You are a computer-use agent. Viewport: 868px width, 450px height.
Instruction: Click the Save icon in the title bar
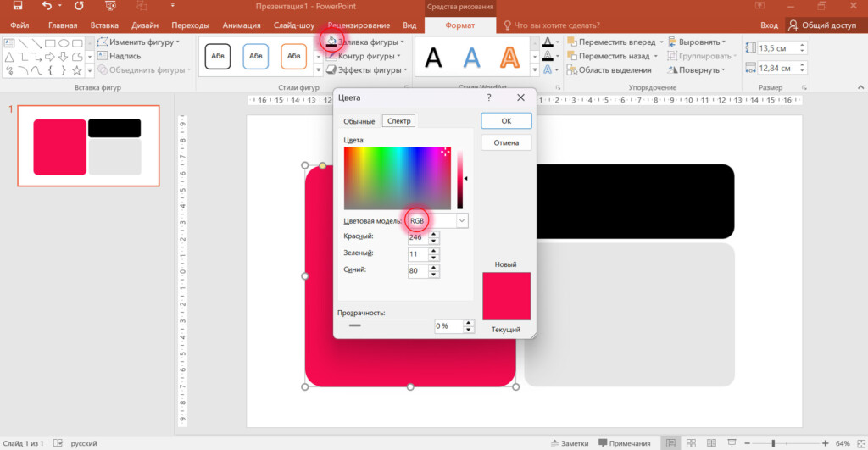[x=18, y=6]
